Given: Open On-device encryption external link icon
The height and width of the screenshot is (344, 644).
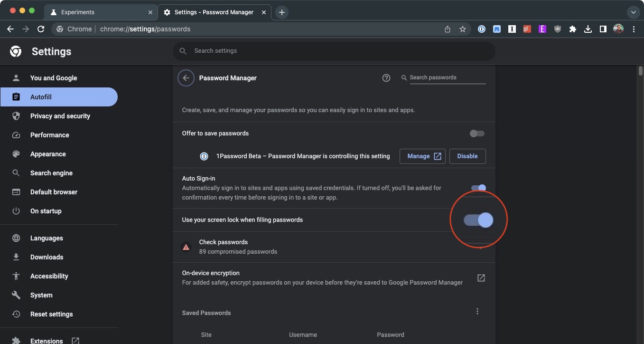Looking at the screenshot, I should (481, 277).
